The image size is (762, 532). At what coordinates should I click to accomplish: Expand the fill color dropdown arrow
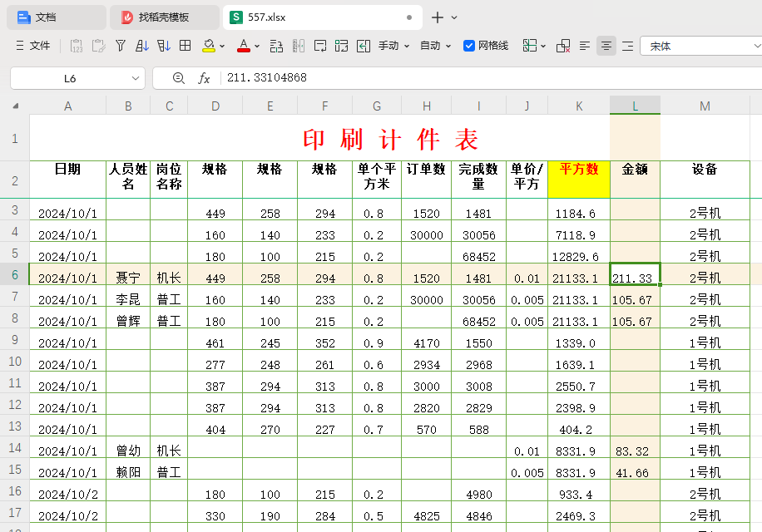point(222,46)
